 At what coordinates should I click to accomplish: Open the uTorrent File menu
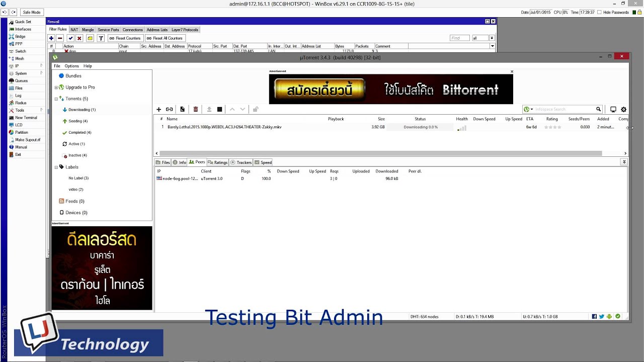57,66
